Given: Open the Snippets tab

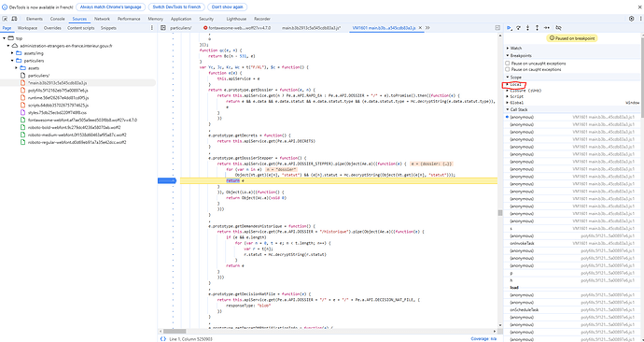Looking at the screenshot, I should coord(108,28).
